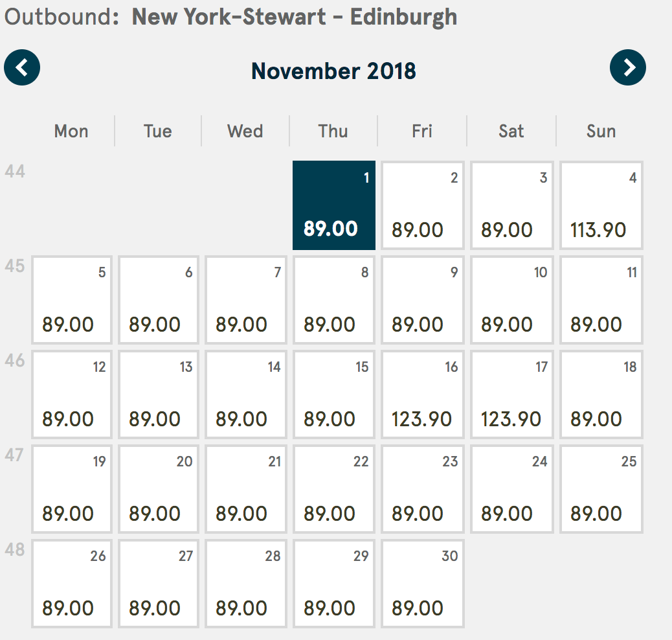Select November 17 fare 123.90

coord(512,394)
